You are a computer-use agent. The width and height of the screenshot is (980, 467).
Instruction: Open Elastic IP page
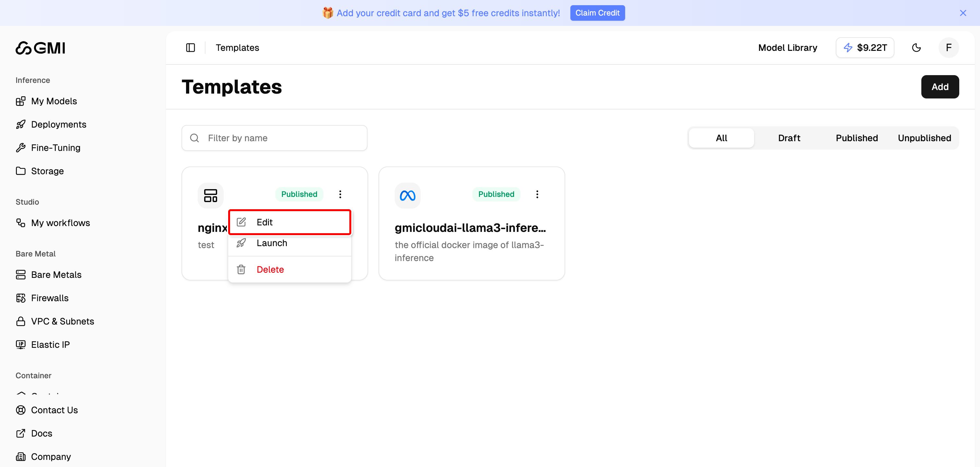[x=50, y=345]
